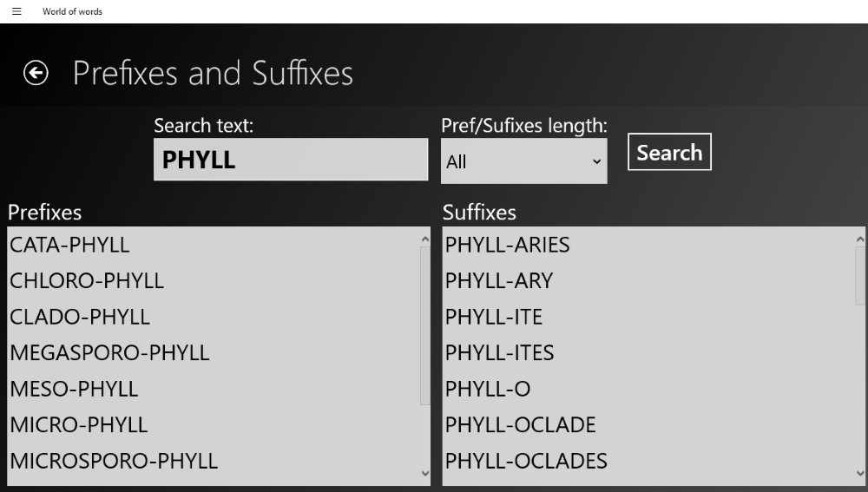The image size is (868, 492).
Task: Click the Search button
Action: point(669,152)
